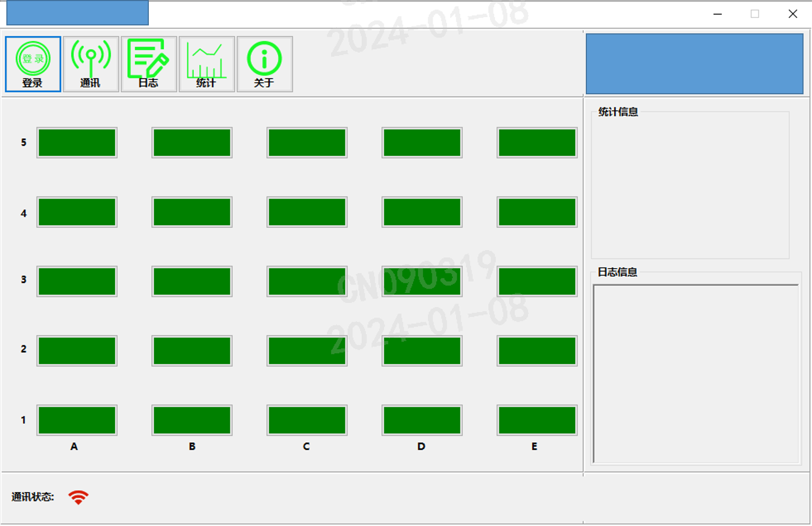Screen dimensions: 812x526
Task: Open the 通讯 communication settings
Action: click(91, 64)
